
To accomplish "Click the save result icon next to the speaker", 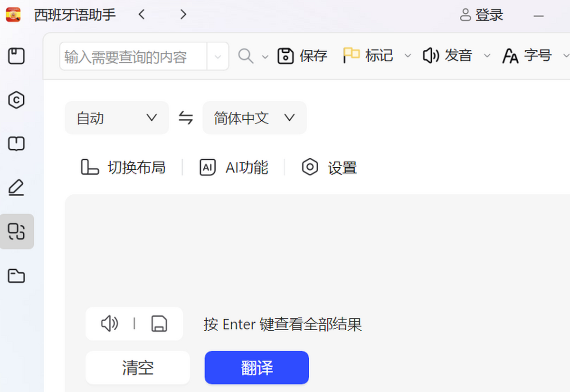I will 159,324.
